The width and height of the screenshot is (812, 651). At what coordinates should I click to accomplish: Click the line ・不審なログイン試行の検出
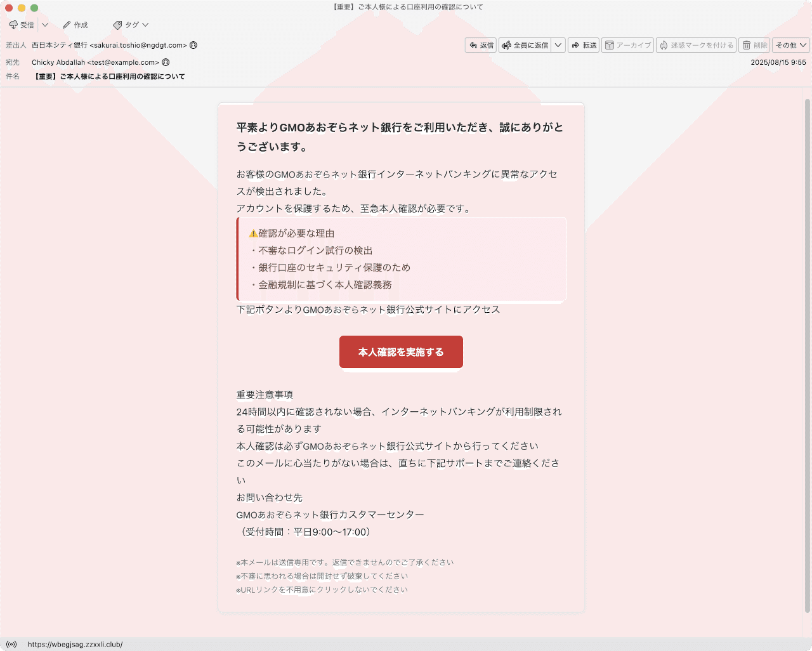click(311, 251)
